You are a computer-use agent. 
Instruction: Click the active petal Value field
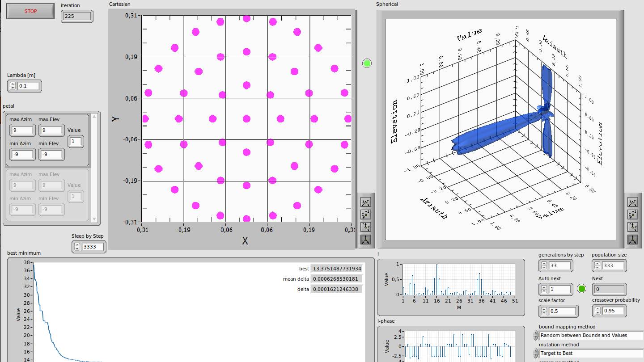coord(76,141)
